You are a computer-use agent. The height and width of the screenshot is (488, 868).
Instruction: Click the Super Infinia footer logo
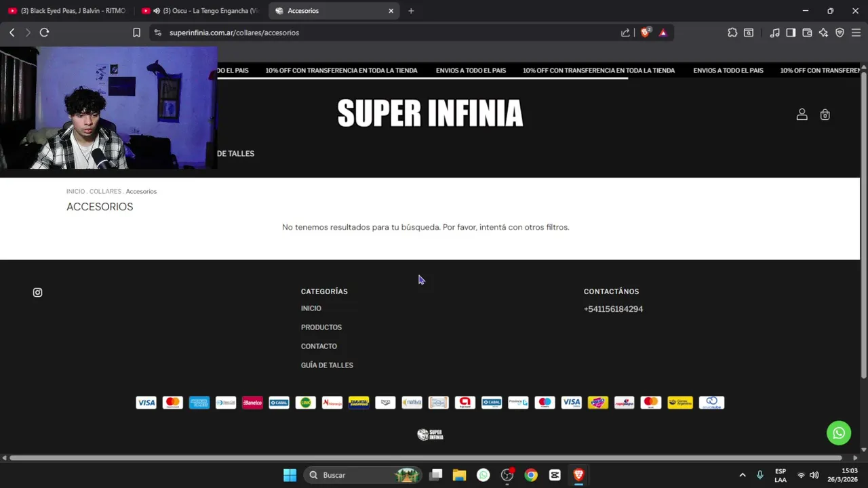tap(430, 434)
